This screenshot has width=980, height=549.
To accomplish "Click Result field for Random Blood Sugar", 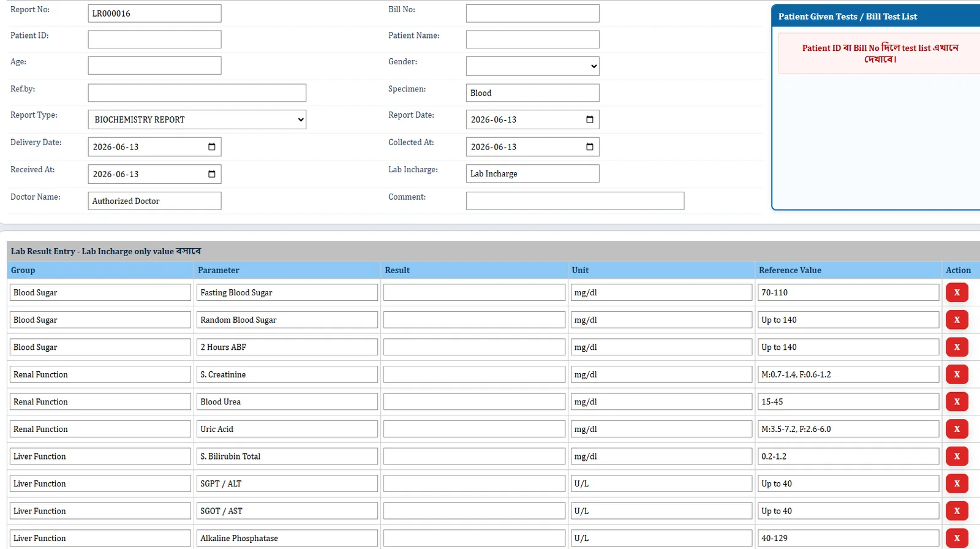I will click(x=474, y=320).
